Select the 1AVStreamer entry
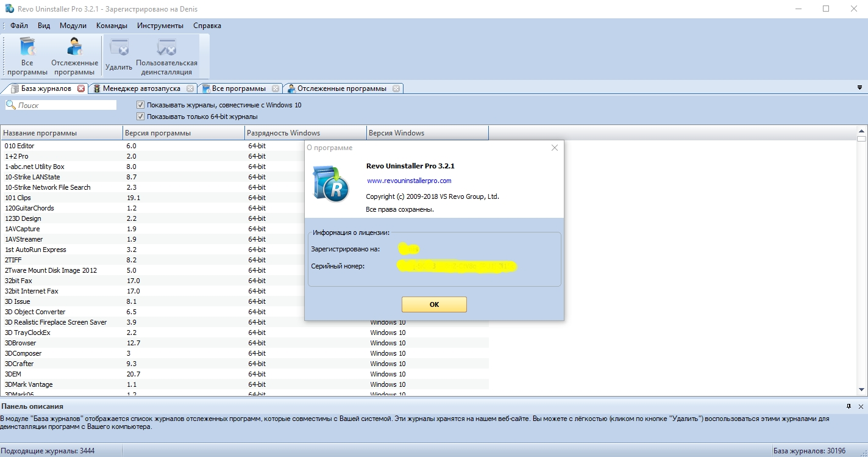868x457 pixels. 244,239
